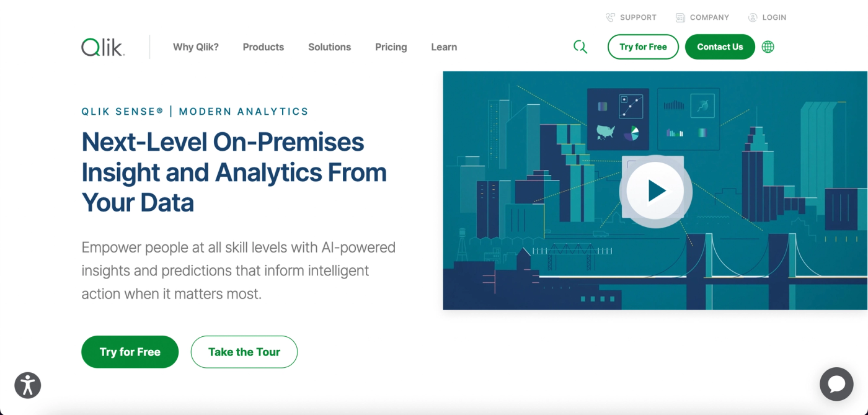The width and height of the screenshot is (868, 415).
Task: Select the globe language icon
Action: [768, 47]
